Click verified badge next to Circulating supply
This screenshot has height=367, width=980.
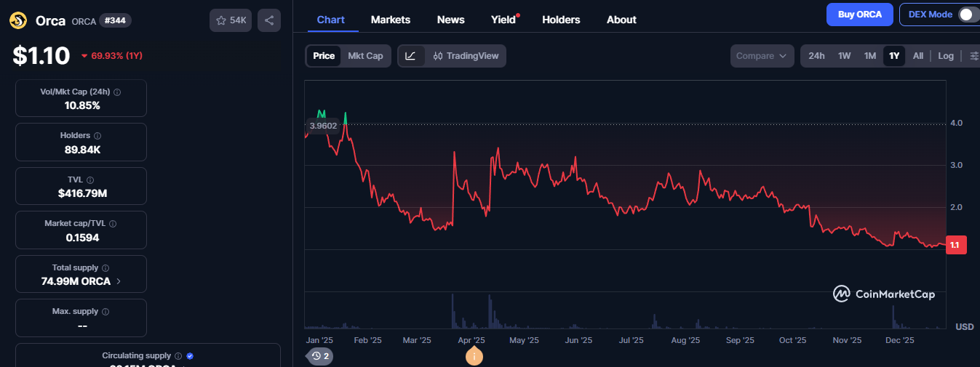click(190, 356)
